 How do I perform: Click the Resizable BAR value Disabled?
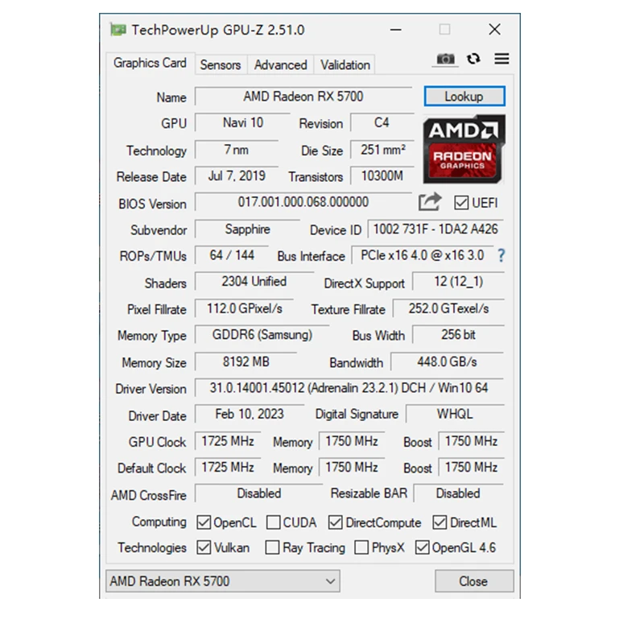pyautogui.click(x=458, y=493)
